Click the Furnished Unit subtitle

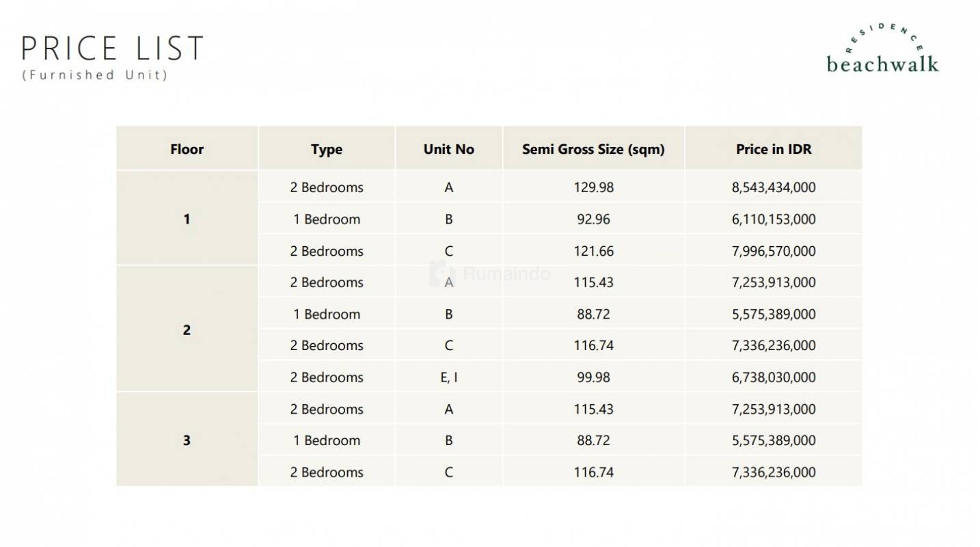pyautogui.click(x=95, y=75)
